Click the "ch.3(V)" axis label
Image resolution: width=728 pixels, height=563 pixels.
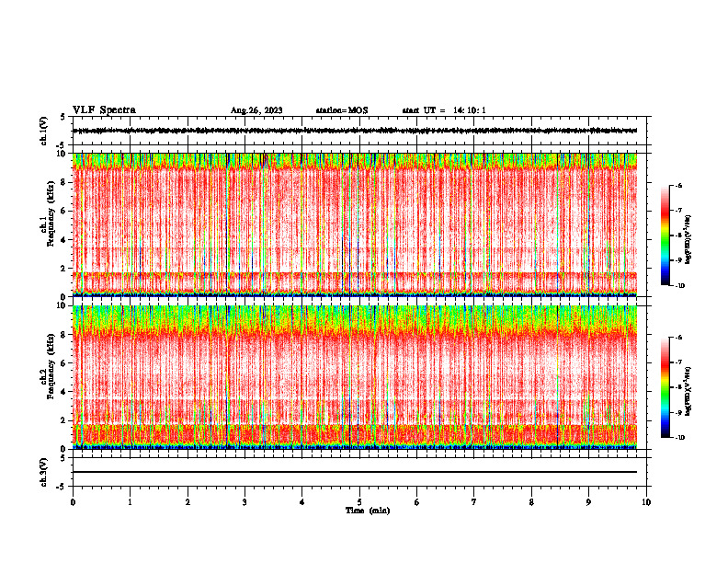click(x=44, y=472)
